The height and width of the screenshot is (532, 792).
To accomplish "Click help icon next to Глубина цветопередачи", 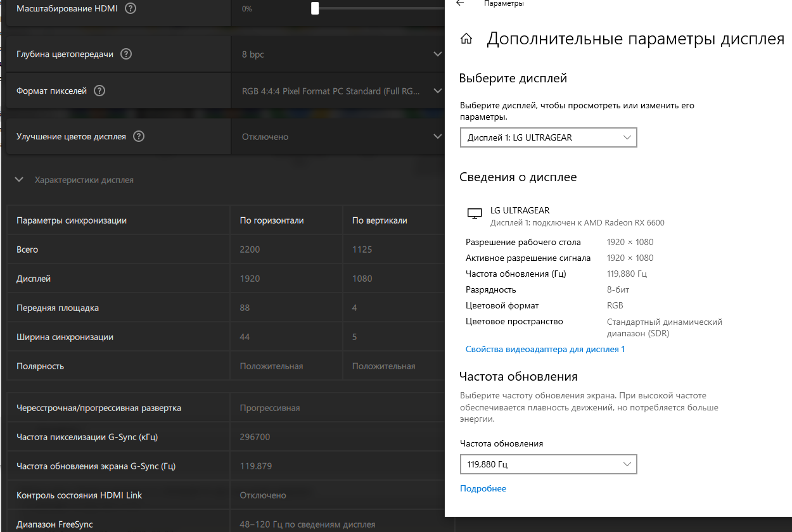I will [126, 54].
